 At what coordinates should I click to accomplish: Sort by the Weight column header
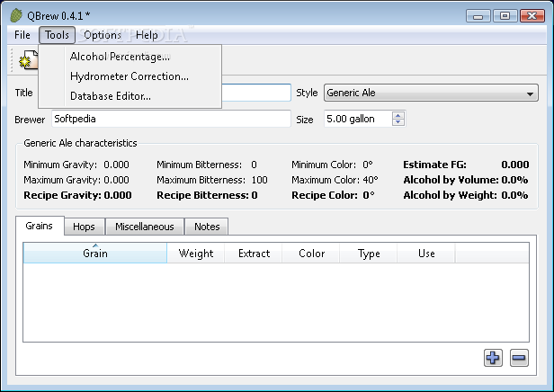196,254
